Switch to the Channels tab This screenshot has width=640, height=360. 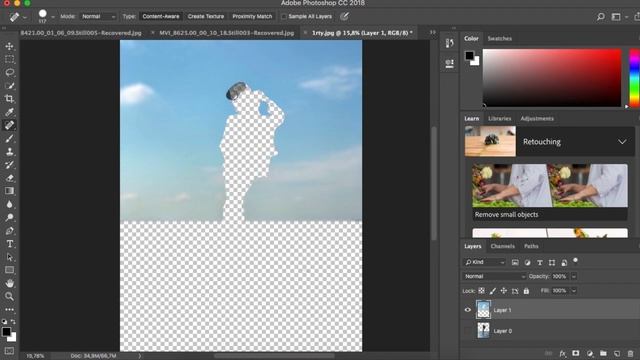coord(502,246)
